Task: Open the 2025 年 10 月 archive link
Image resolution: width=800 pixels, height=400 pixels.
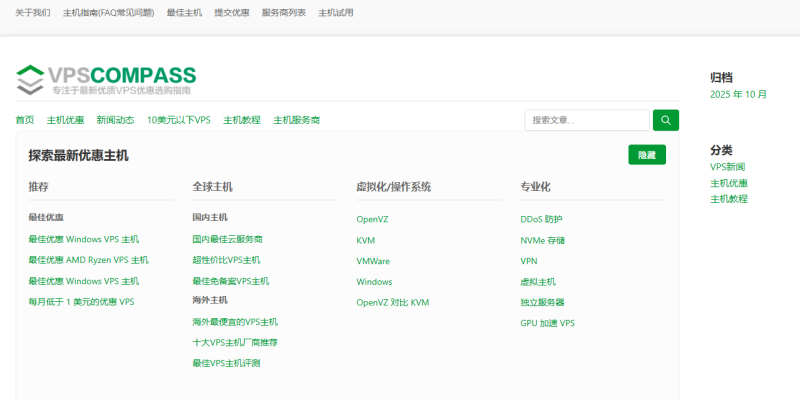Action: (738, 94)
